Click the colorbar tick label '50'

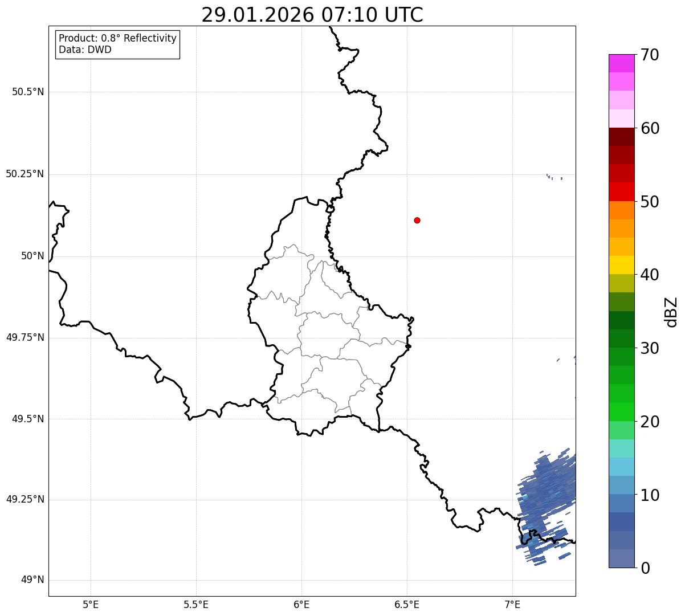point(650,202)
